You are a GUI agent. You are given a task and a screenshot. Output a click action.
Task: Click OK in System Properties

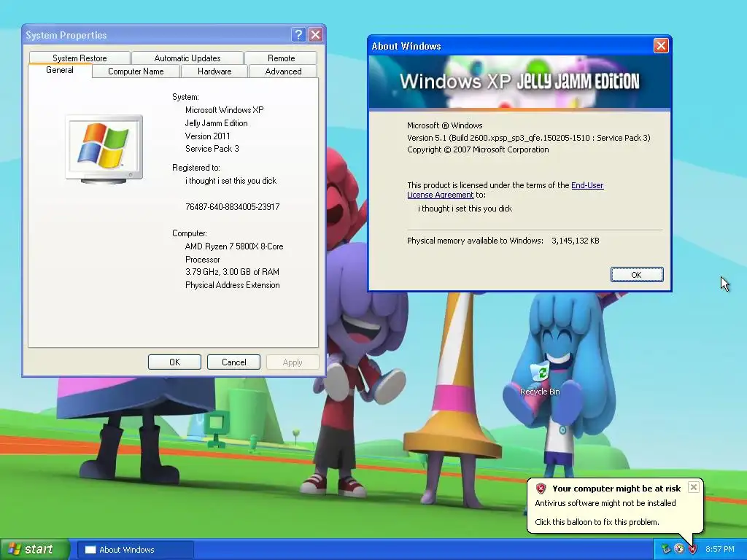[x=174, y=362]
